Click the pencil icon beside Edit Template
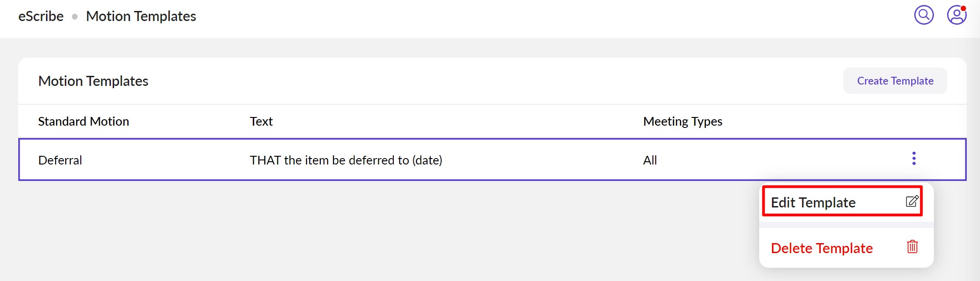 [912, 201]
